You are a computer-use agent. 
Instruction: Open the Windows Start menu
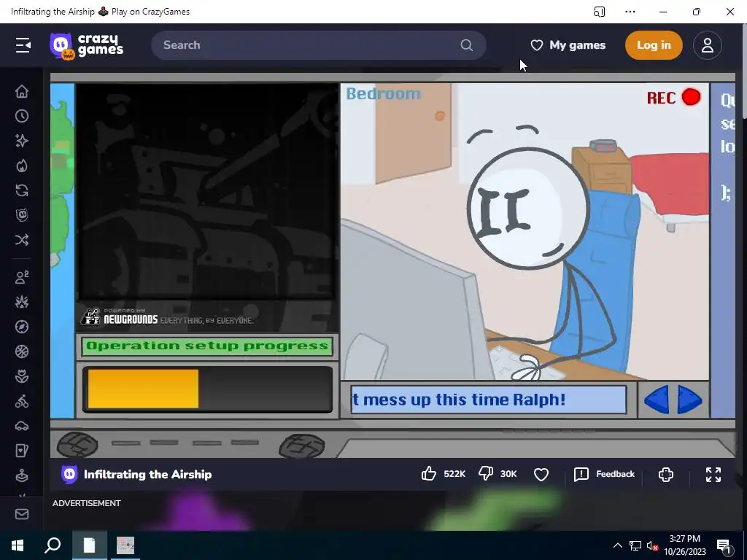18,545
